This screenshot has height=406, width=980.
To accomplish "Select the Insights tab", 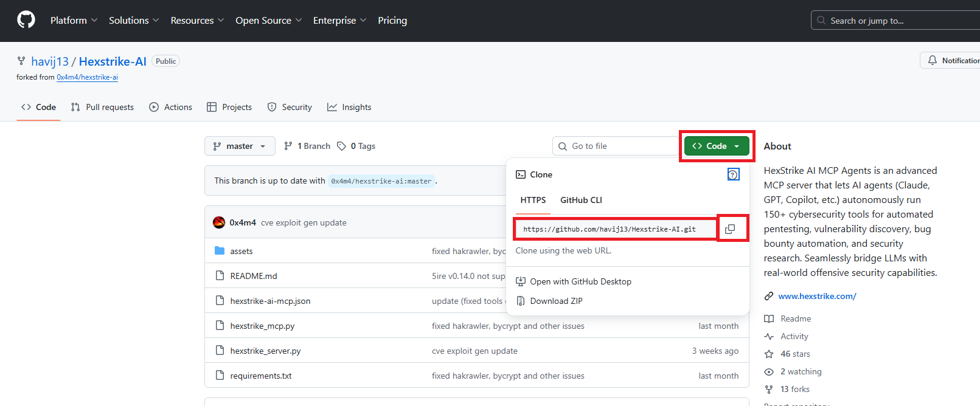I will click(x=349, y=107).
